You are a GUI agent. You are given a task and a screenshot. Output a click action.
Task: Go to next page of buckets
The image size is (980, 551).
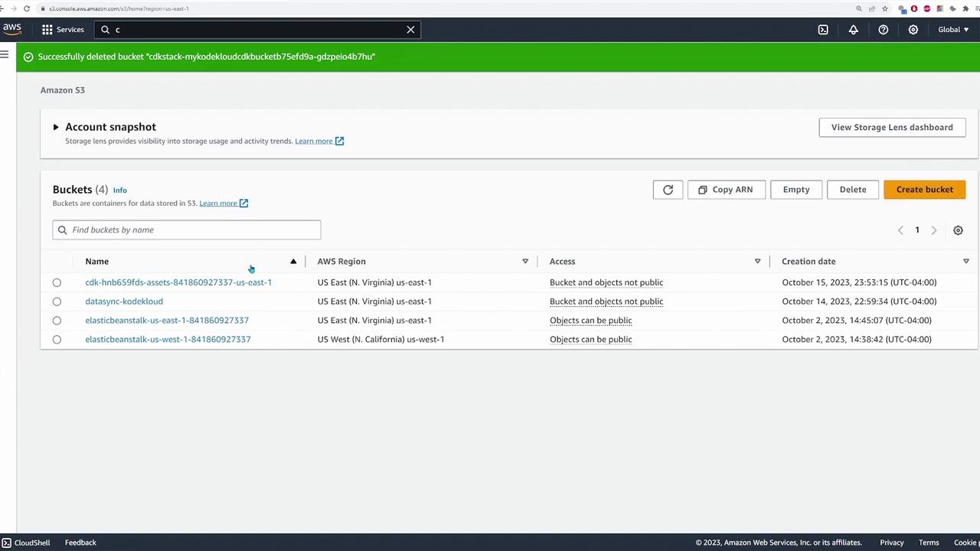pyautogui.click(x=933, y=230)
